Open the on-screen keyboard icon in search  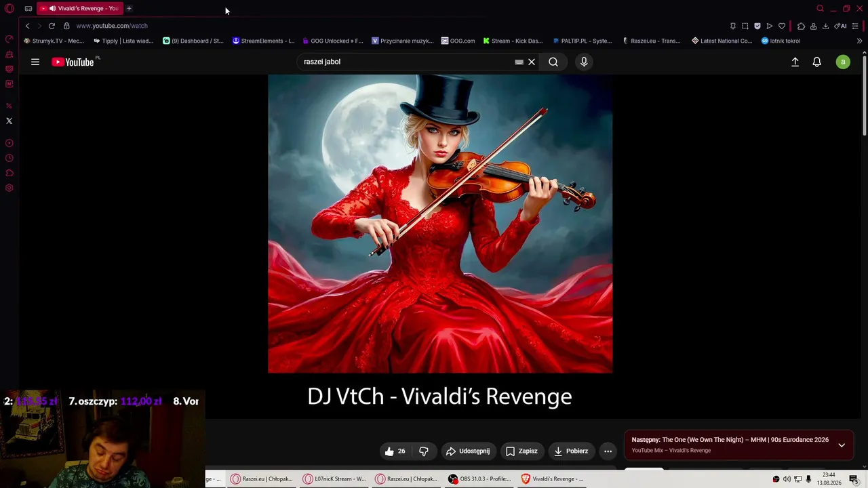tap(519, 62)
